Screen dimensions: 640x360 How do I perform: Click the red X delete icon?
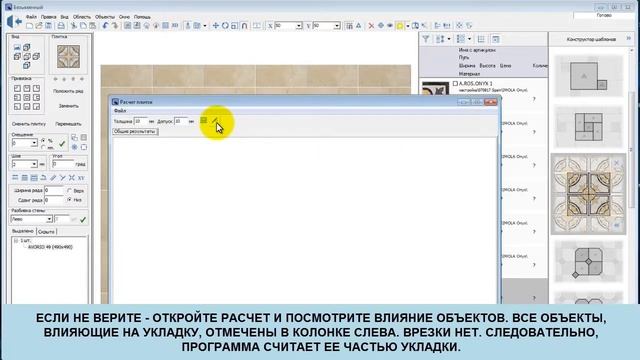click(371, 26)
